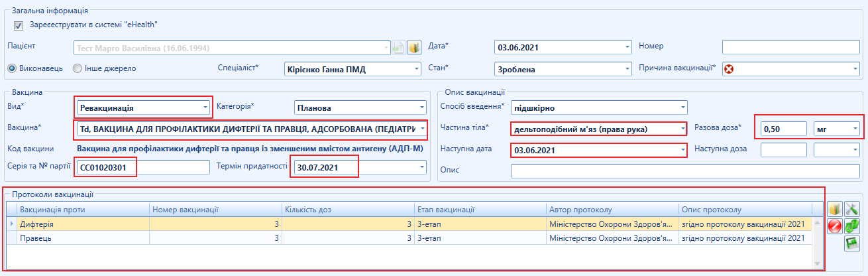The image size is (868, 276).
Task: Sort by Вакцинація проти column header
Action: (83, 210)
